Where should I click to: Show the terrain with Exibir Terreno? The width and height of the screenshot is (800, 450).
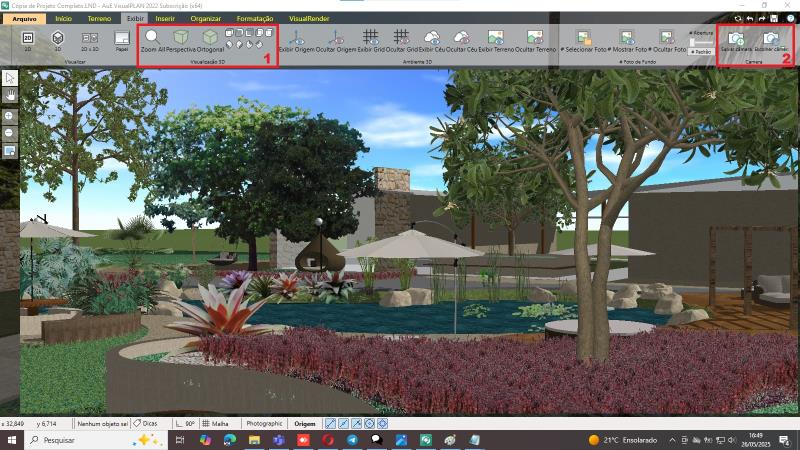tap(495, 38)
